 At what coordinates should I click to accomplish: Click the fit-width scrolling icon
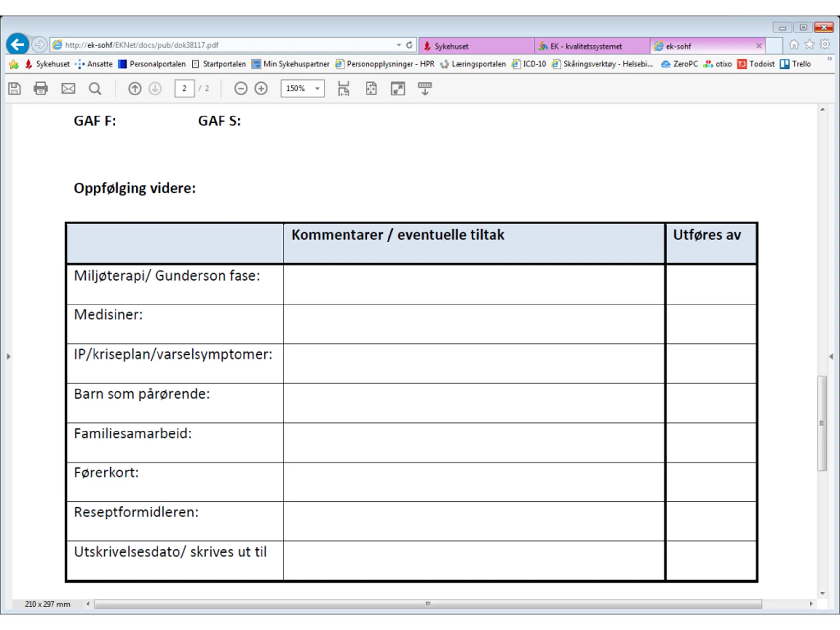[343, 89]
